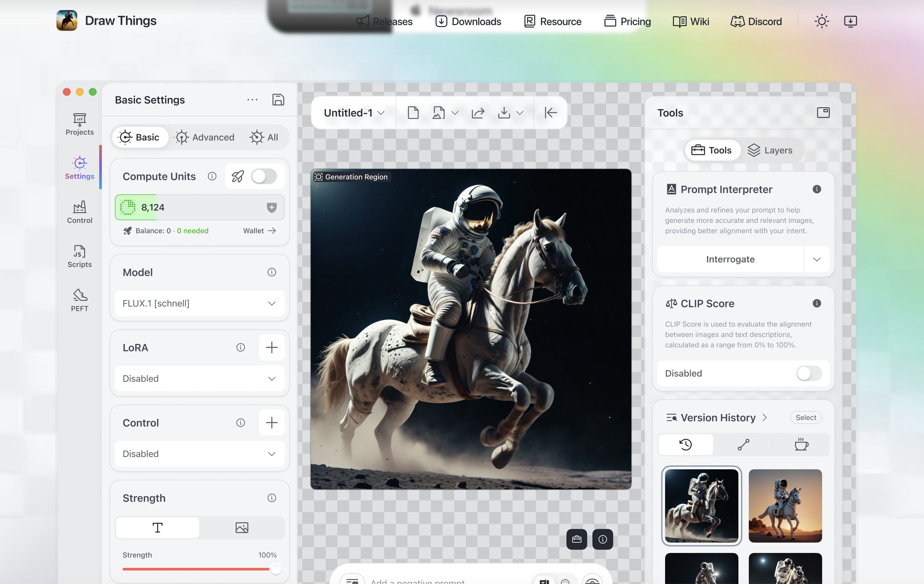Open the Control sidebar section

[x=80, y=212]
